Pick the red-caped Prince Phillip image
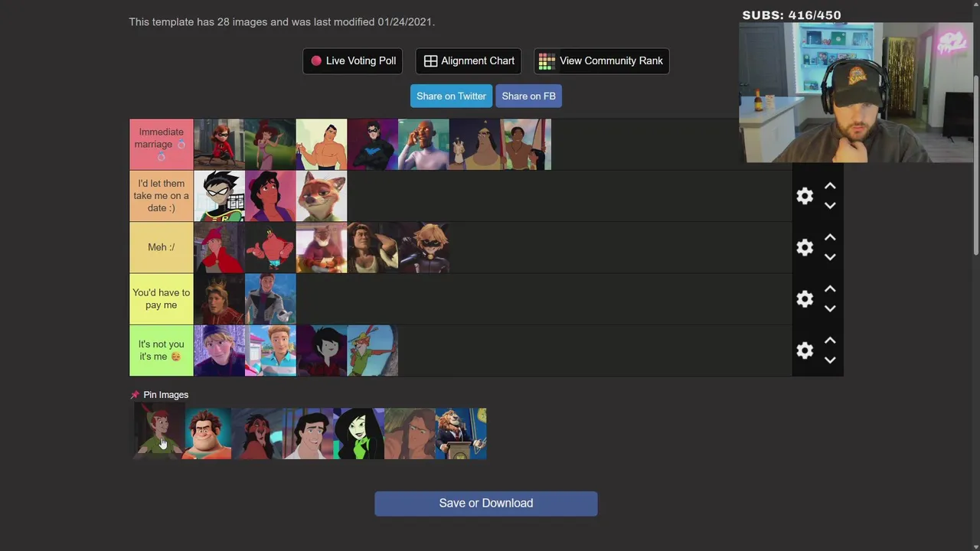 tap(219, 247)
